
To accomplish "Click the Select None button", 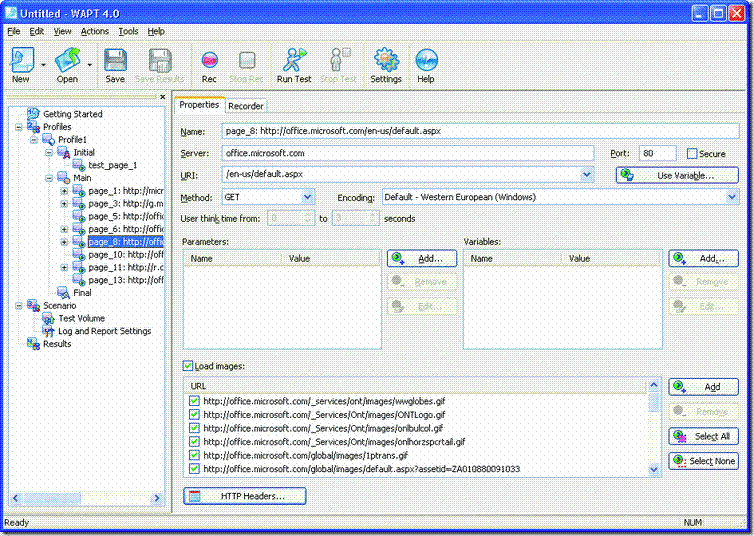I will (703, 461).
